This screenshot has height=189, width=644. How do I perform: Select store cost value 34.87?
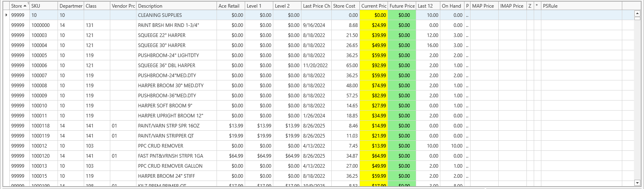click(x=345, y=156)
